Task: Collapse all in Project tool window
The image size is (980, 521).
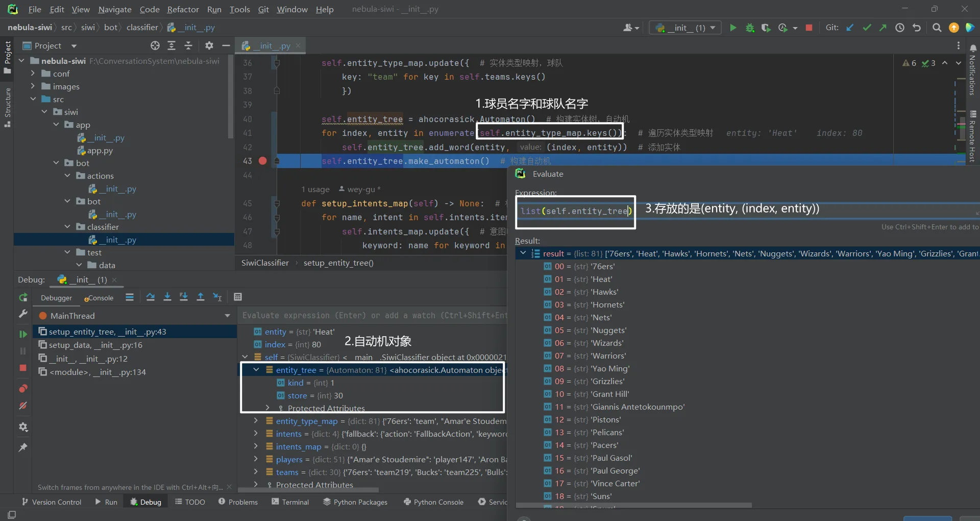Action: coord(188,45)
